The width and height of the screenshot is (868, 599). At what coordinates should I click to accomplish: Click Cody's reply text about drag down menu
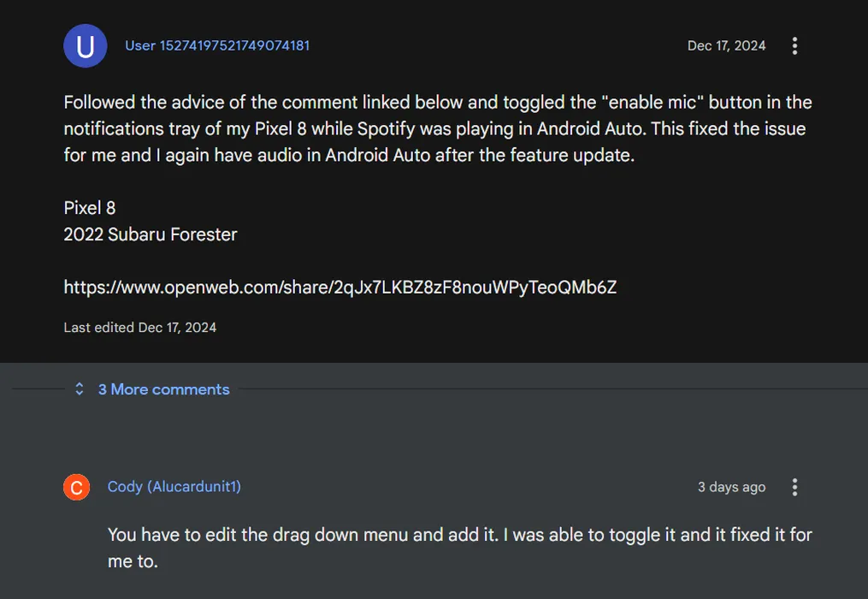[x=459, y=548]
